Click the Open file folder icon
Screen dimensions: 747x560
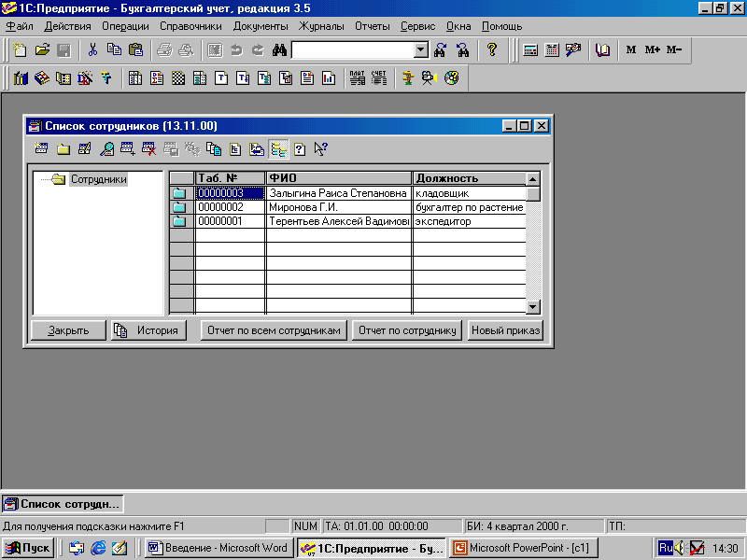pos(42,49)
